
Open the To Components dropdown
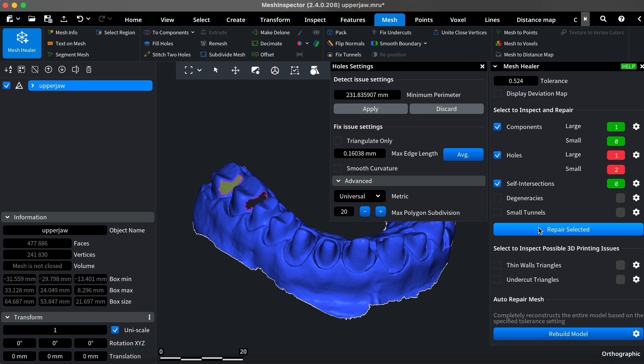[193, 32]
